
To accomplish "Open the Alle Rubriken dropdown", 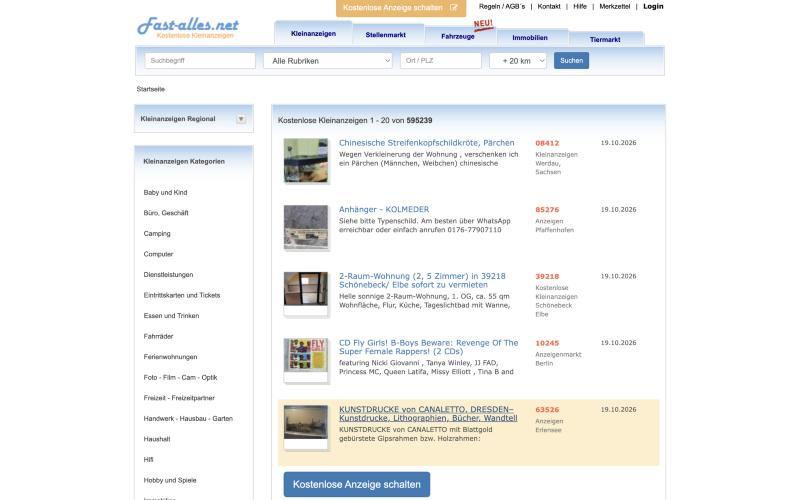I will tap(328, 61).
